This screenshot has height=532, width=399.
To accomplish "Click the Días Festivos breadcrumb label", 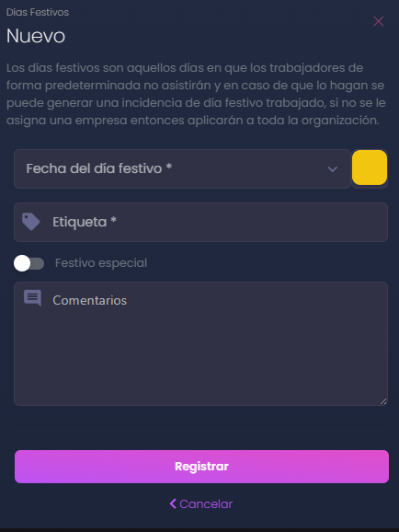I will 38,12.
